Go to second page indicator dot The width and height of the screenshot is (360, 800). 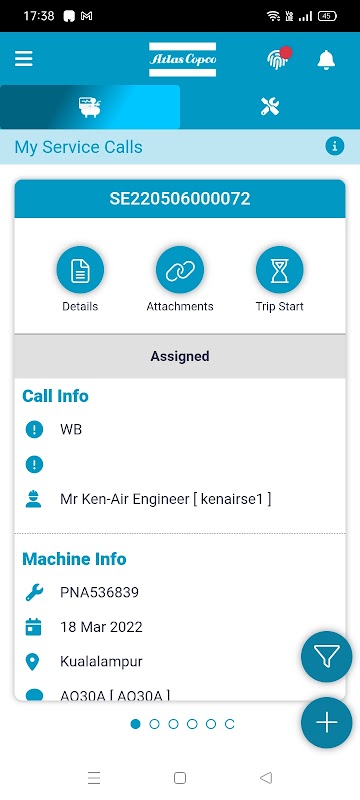pyautogui.click(x=154, y=724)
